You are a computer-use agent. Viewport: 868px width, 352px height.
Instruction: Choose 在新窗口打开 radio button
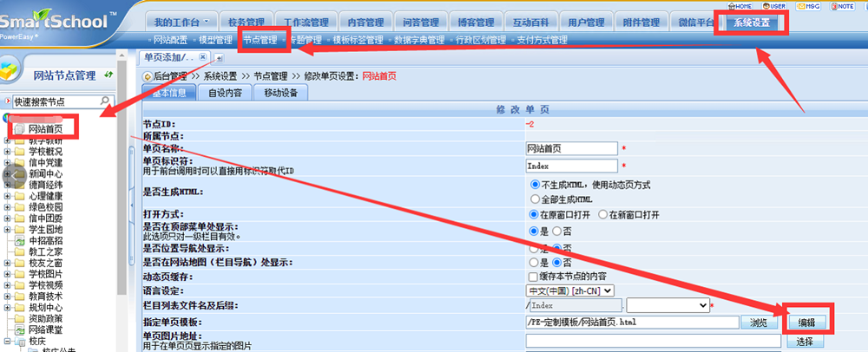[603, 214]
